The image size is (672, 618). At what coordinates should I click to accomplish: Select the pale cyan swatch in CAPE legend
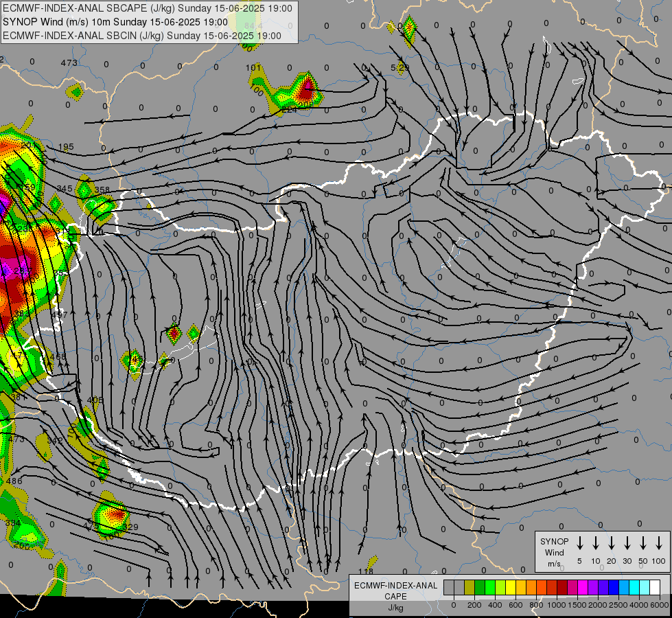tap(645, 587)
